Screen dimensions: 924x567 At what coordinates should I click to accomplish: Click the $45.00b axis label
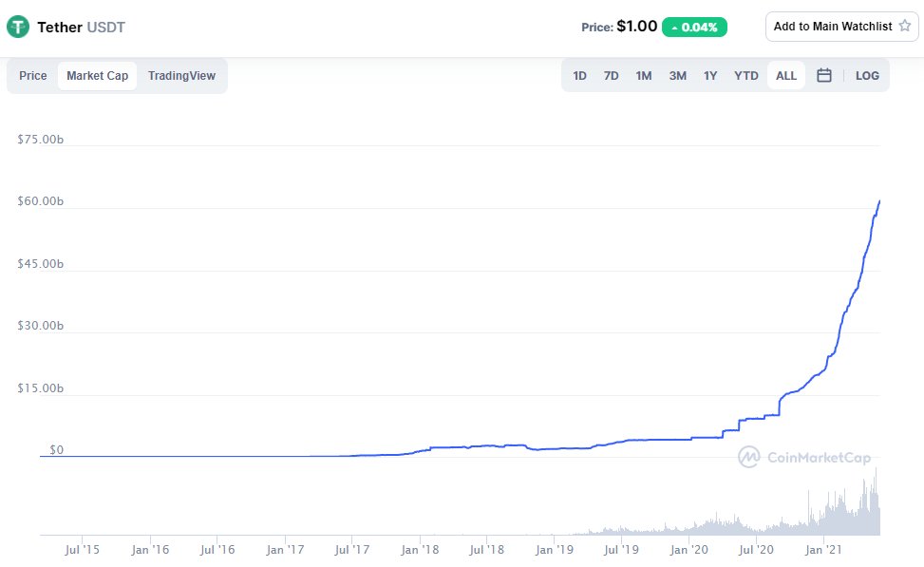point(40,264)
